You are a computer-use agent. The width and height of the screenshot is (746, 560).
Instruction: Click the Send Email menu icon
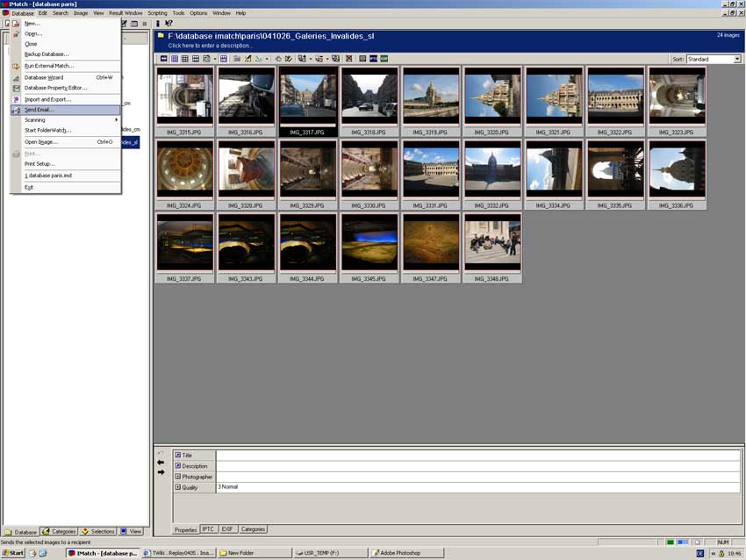pos(16,110)
